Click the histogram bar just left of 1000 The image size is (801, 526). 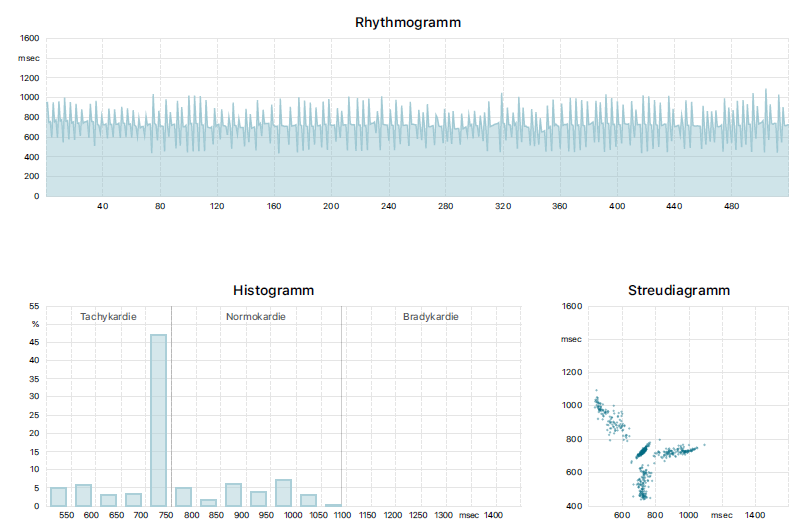[283, 493]
